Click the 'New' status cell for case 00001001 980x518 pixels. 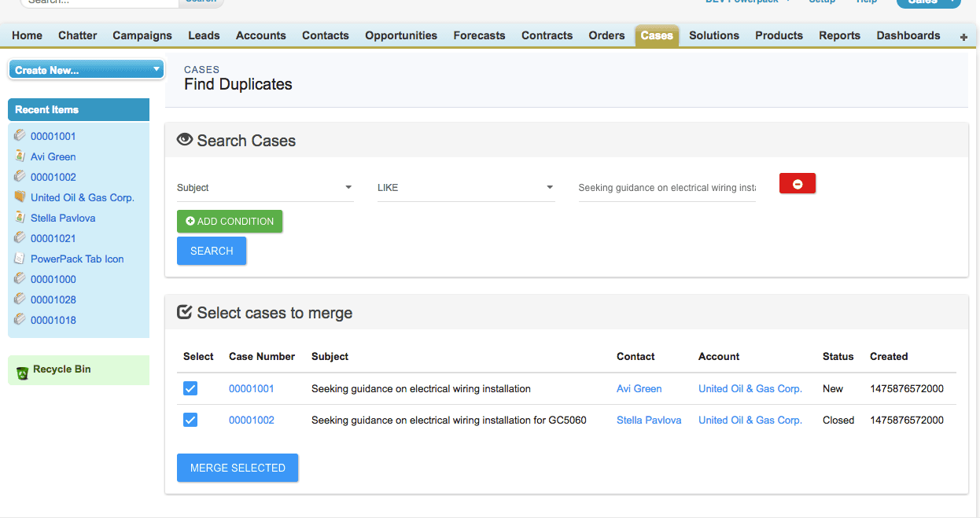point(833,388)
